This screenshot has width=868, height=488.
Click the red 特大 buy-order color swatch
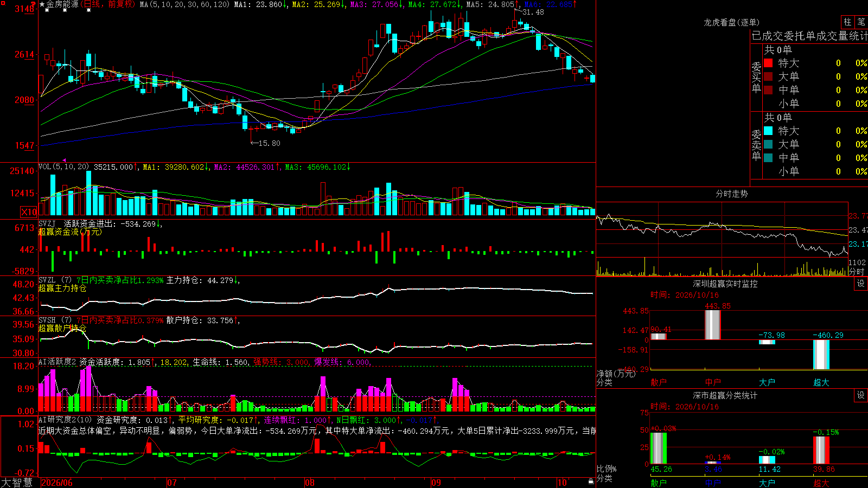click(x=768, y=63)
